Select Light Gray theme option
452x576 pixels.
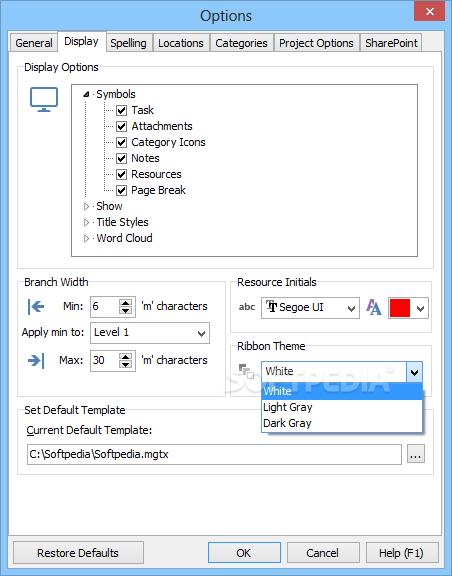[342, 407]
